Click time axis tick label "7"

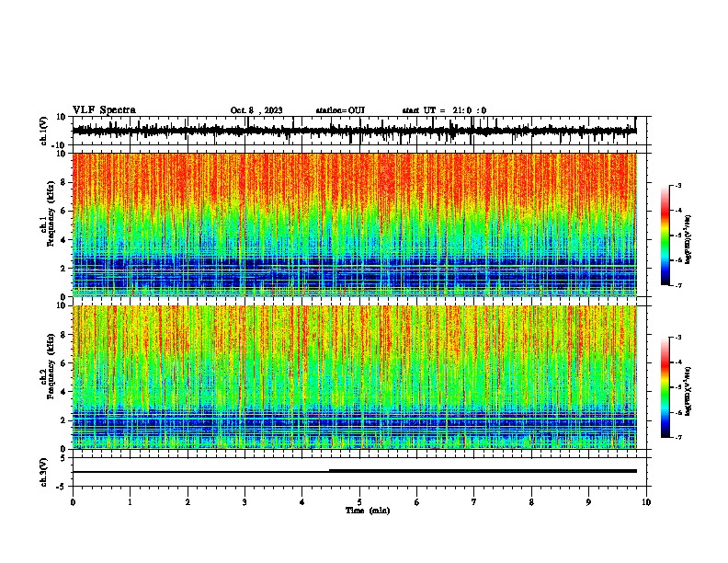coord(474,502)
